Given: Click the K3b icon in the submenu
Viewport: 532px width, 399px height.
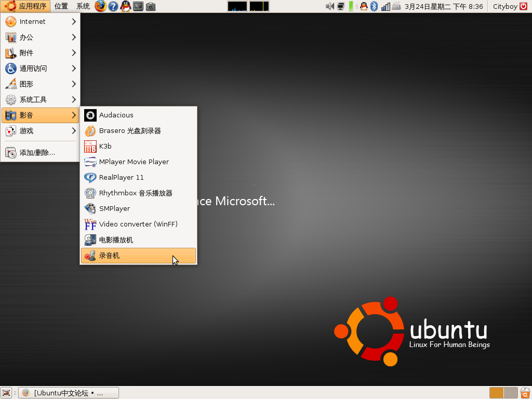Looking at the screenshot, I should click(90, 147).
